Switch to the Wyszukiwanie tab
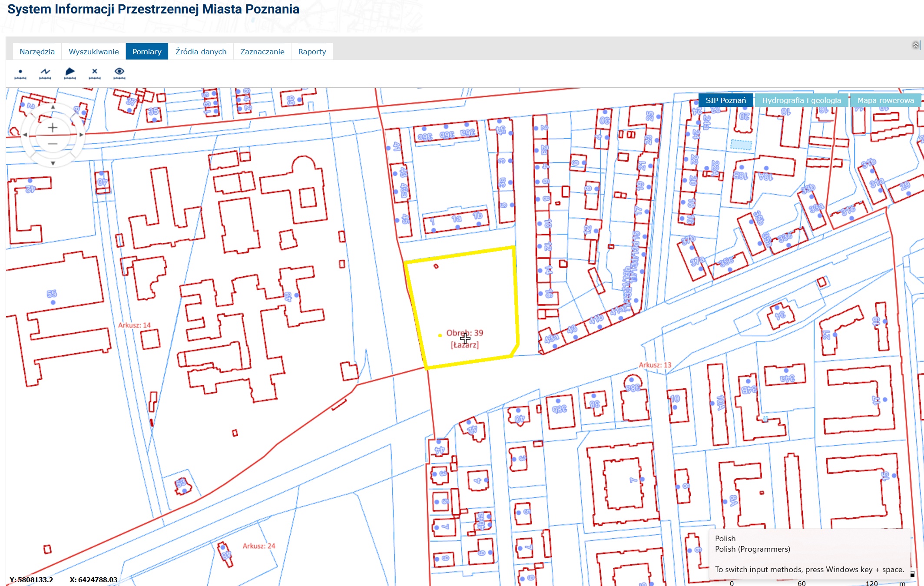This screenshot has height=586, width=924. coord(93,52)
